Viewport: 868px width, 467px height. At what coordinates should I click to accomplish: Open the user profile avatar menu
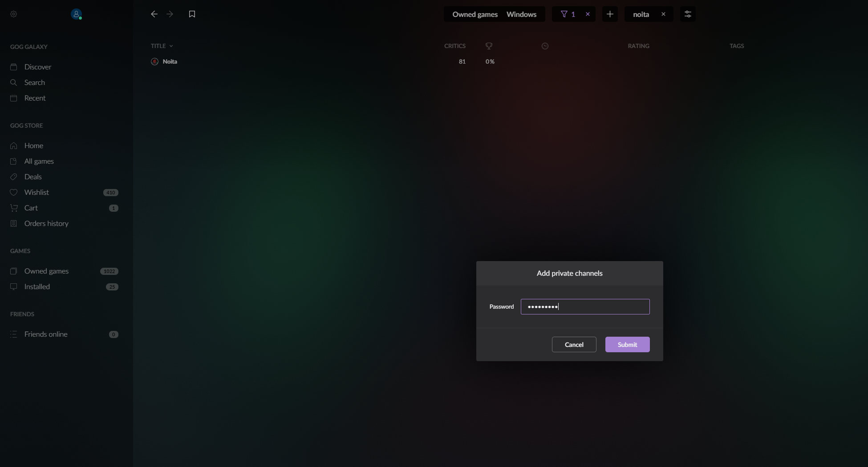(76, 14)
